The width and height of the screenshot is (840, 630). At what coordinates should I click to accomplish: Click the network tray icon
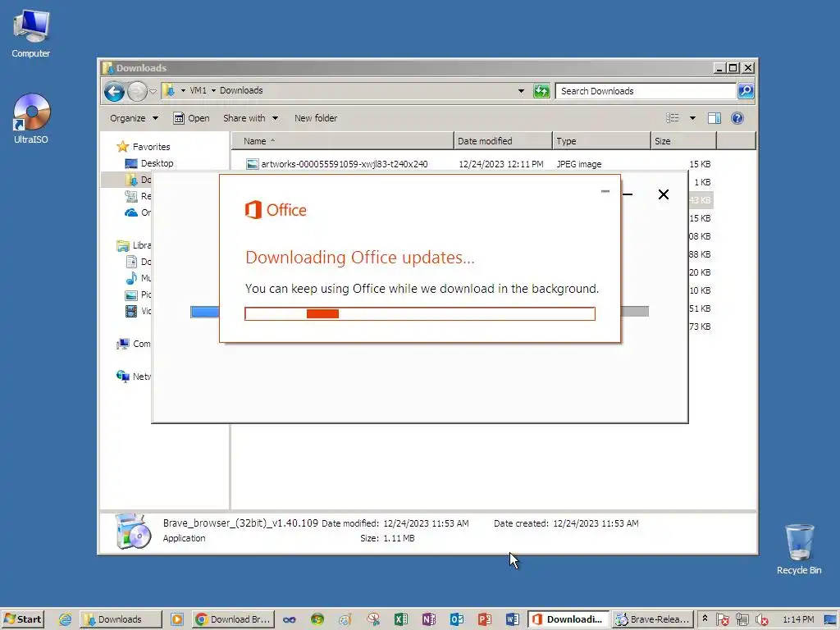(742, 619)
